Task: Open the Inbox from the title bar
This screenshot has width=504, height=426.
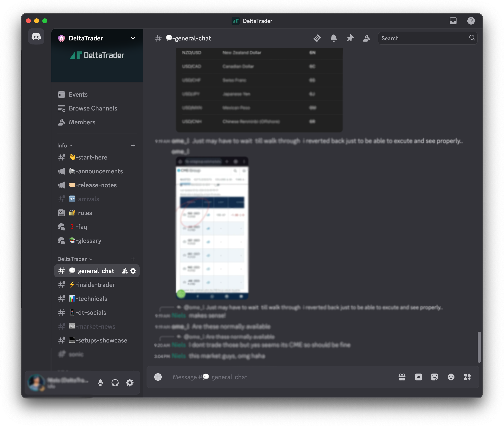Action: 453,21
